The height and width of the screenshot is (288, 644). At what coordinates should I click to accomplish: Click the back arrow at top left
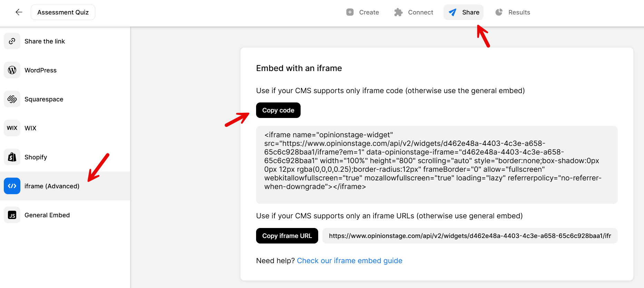click(19, 12)
